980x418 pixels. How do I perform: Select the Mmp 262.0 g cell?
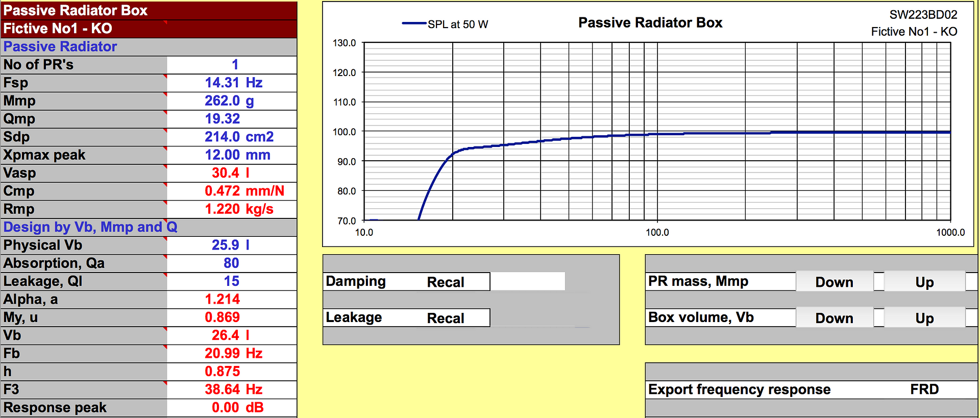tap(232, 101)
